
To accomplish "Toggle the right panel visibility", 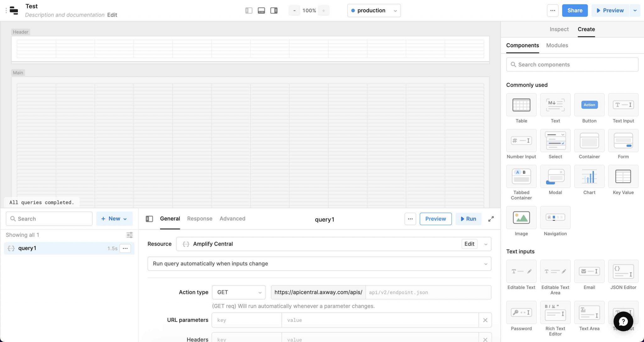I will click(274, 10).
